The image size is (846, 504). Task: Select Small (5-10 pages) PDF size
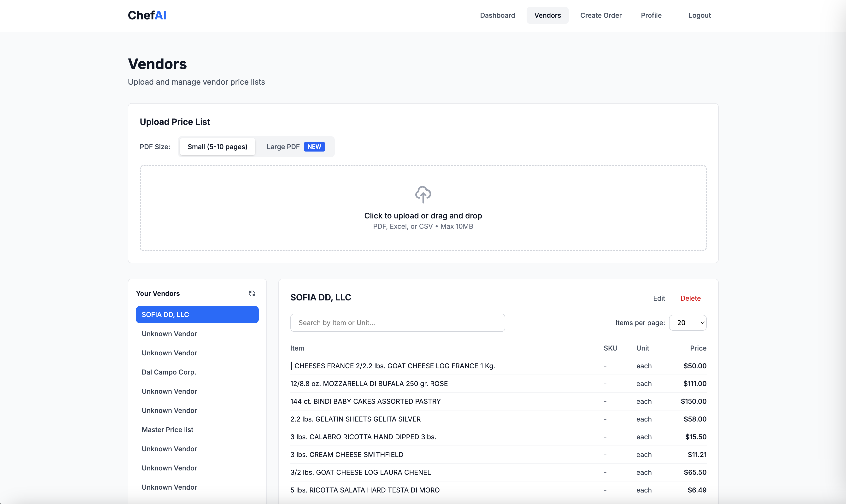point(217,147)
